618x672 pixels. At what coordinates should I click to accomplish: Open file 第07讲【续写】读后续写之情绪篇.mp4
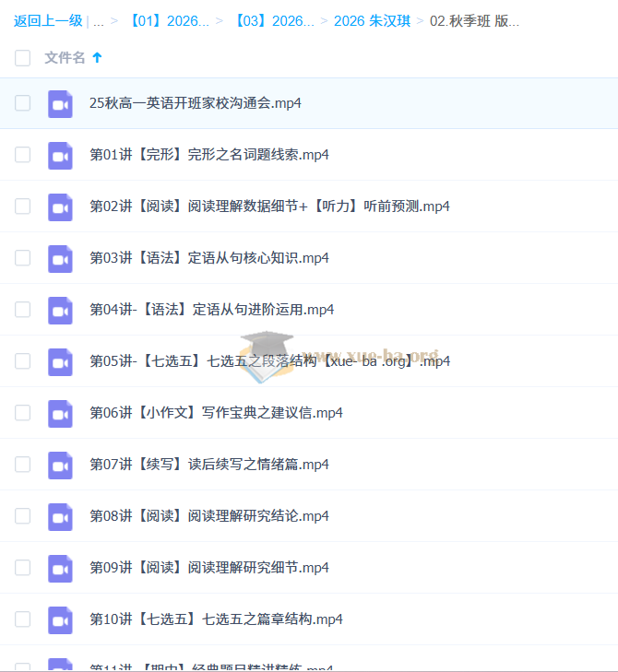[x=208, y=465]
